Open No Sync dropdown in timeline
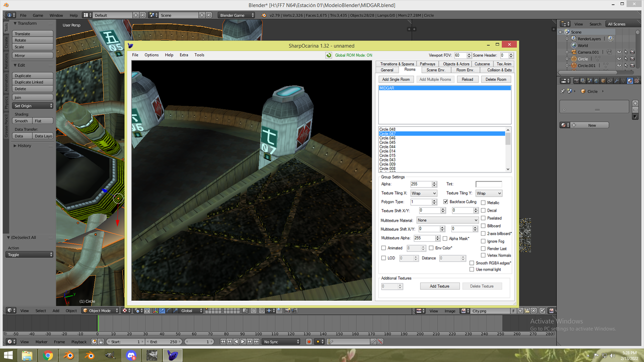Screen dimensions: 644x362 [282, 342]
